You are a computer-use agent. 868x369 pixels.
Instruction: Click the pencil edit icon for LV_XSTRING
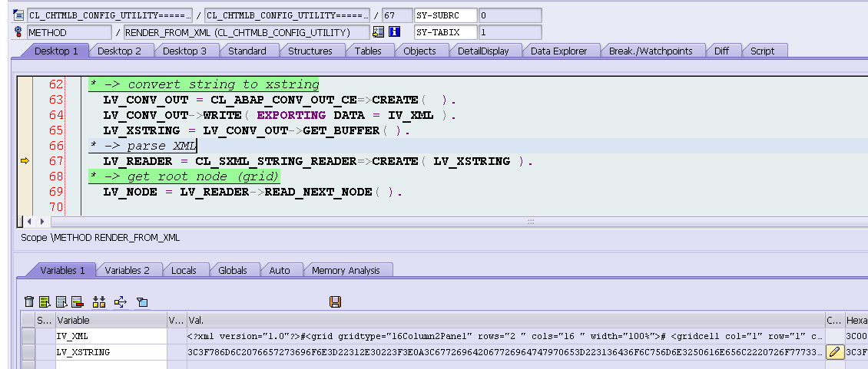(835, 352)
